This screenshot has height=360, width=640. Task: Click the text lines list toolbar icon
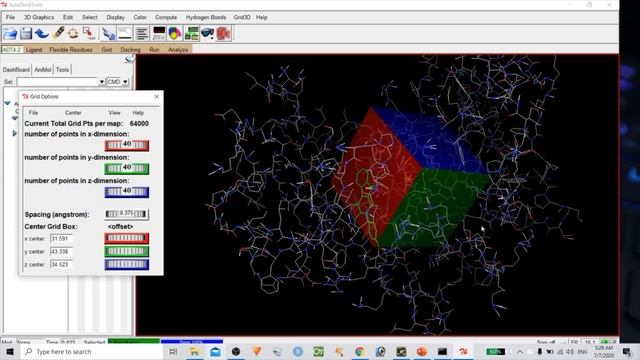click(142, 33)
